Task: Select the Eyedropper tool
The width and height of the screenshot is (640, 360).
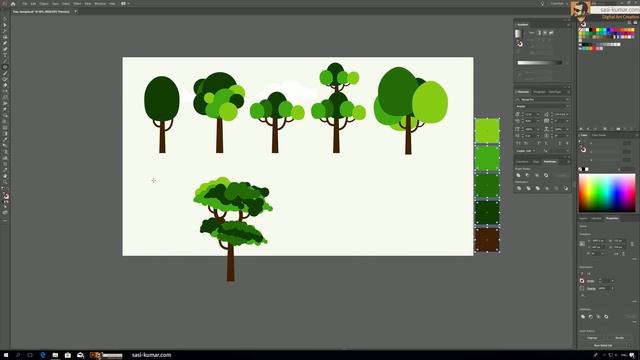Action: (5, 140)
